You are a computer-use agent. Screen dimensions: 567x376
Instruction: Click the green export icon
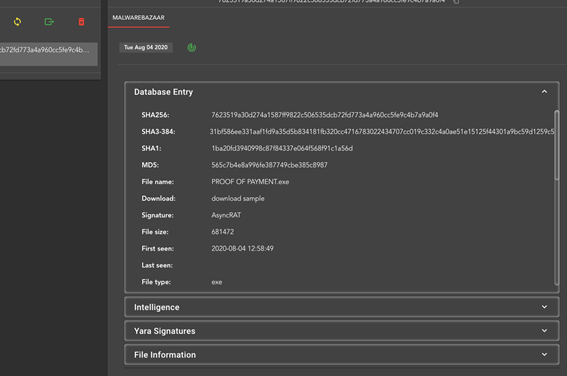click(x=49, y=22)
